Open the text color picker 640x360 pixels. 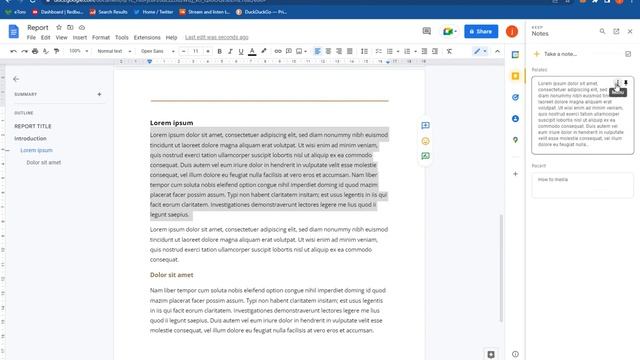[252, 51]
